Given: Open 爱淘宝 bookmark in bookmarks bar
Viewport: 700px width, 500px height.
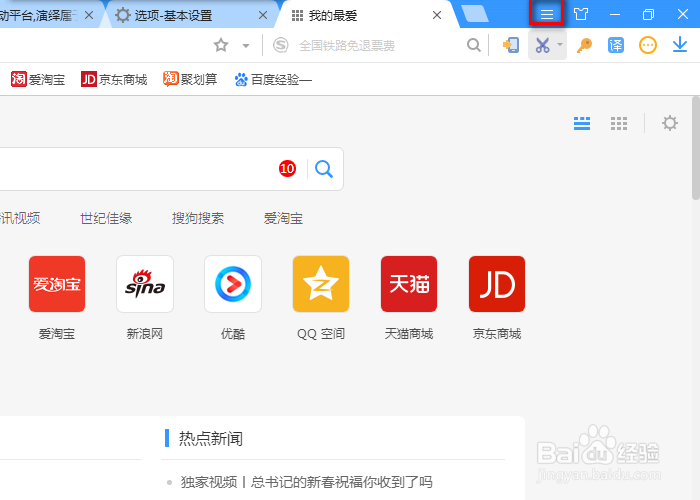Looking at the screenshot, I should tap(38, 79).
